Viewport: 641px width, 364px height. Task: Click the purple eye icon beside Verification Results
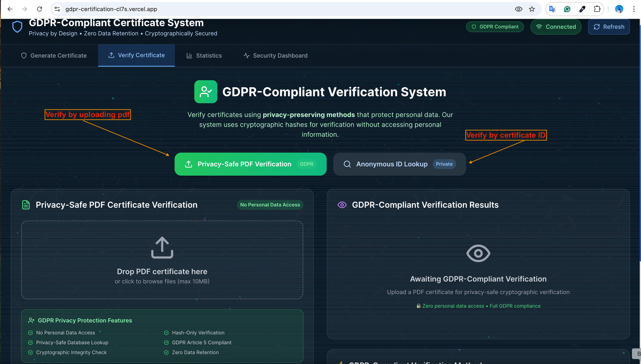(x=342, y=205)
